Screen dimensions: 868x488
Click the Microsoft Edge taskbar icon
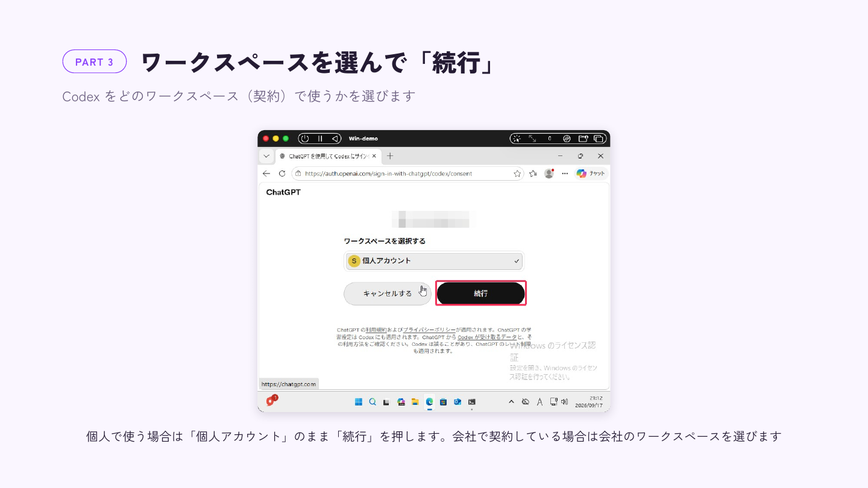point(429,402)
